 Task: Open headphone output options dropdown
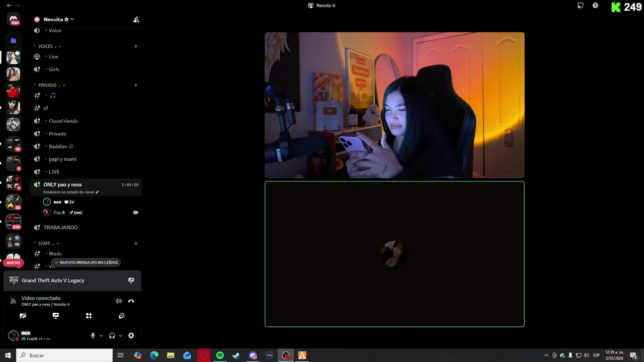point(120,335)
